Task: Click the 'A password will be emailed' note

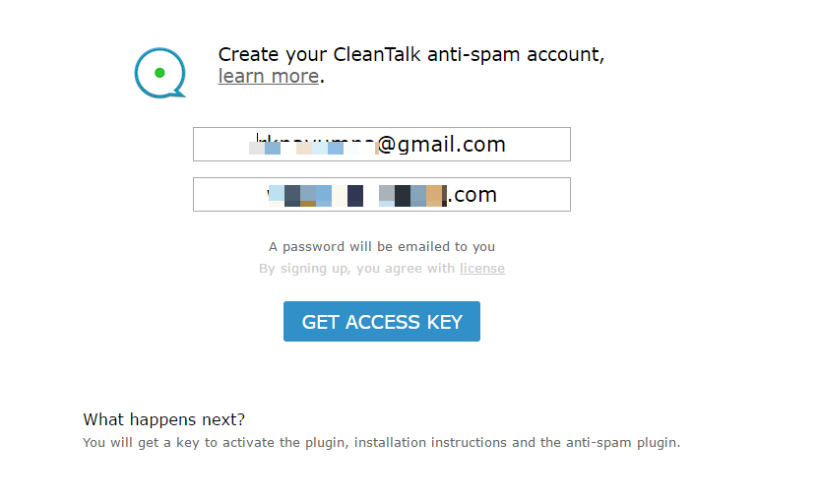Action: click(x=382, y=247)
